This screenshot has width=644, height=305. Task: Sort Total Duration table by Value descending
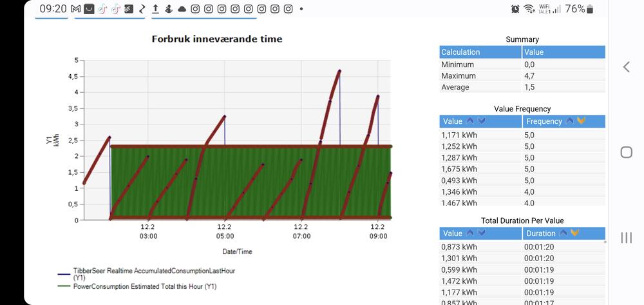482,233
